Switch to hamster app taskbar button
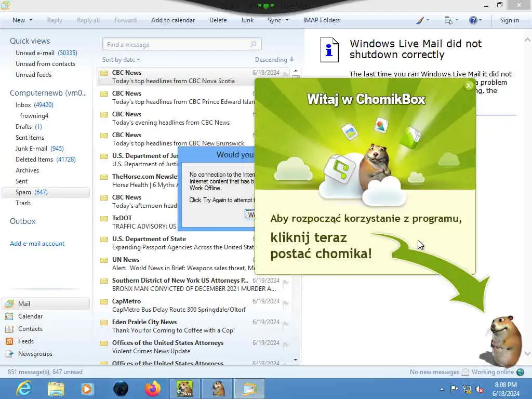532x399 pixels. point(218,389)
